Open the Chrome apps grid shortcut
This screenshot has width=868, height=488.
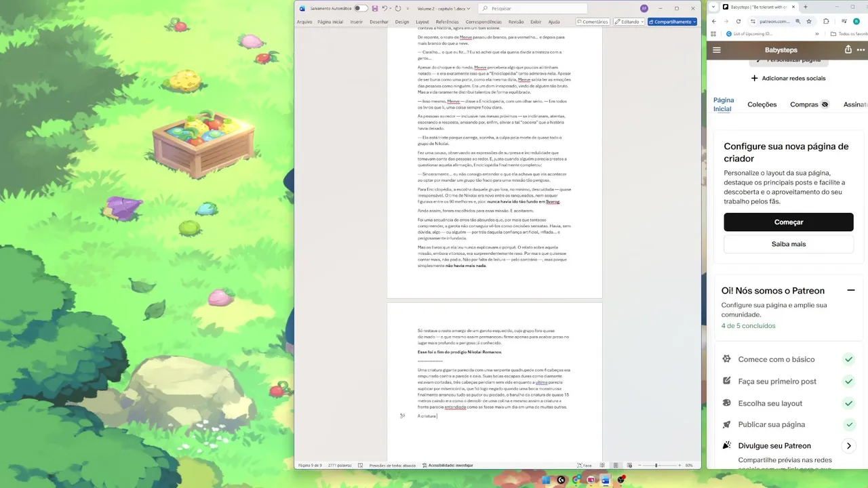coord(713,34)
